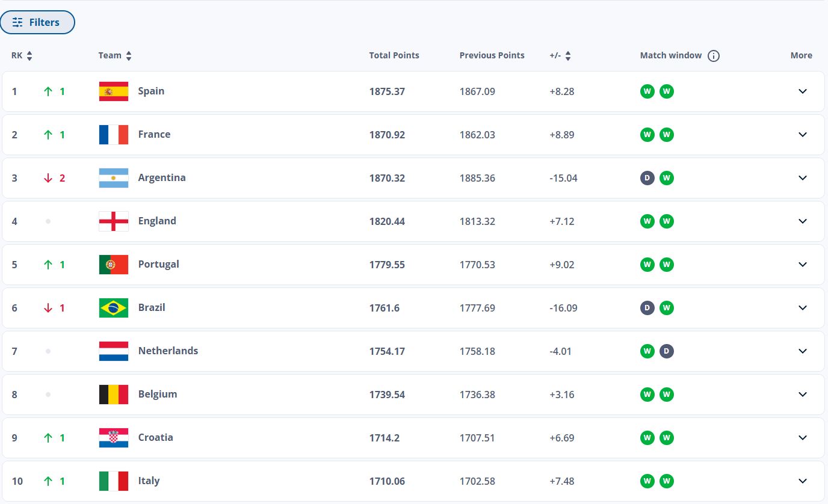Open the Filters button
Screen dimensions: 828x504
(x=37, y=22)
